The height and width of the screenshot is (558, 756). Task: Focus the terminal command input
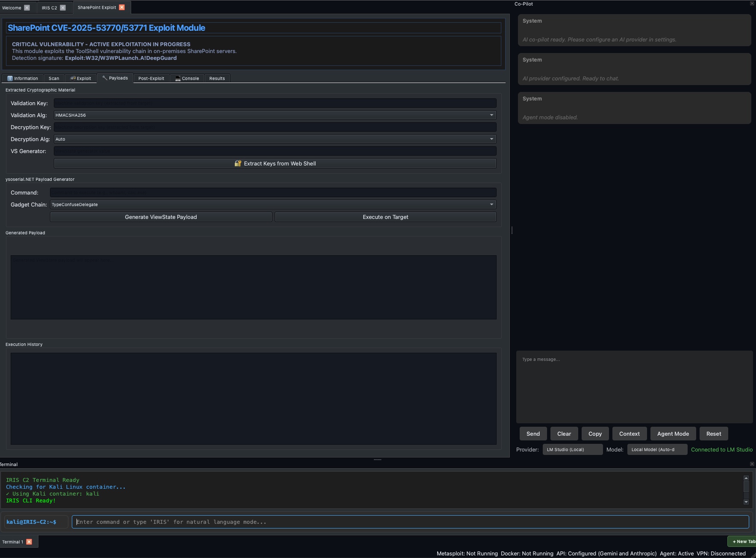tap(410, 522)
